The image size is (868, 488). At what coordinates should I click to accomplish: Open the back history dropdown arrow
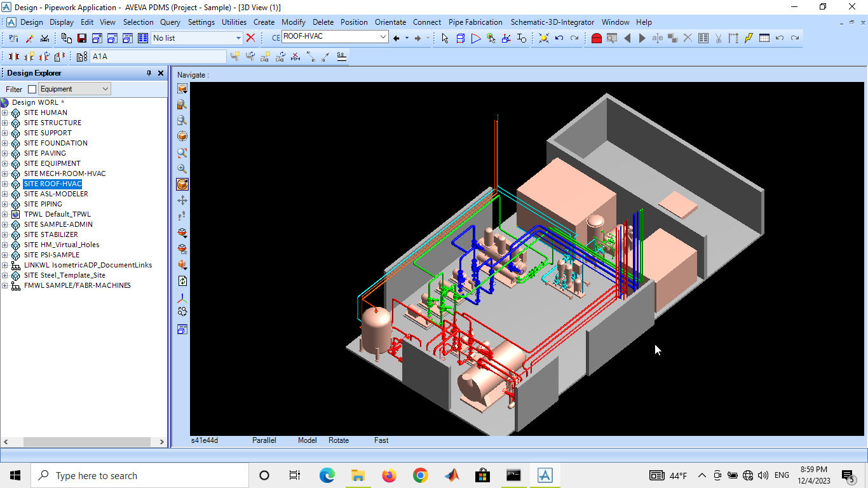click(x=406, y=38)
